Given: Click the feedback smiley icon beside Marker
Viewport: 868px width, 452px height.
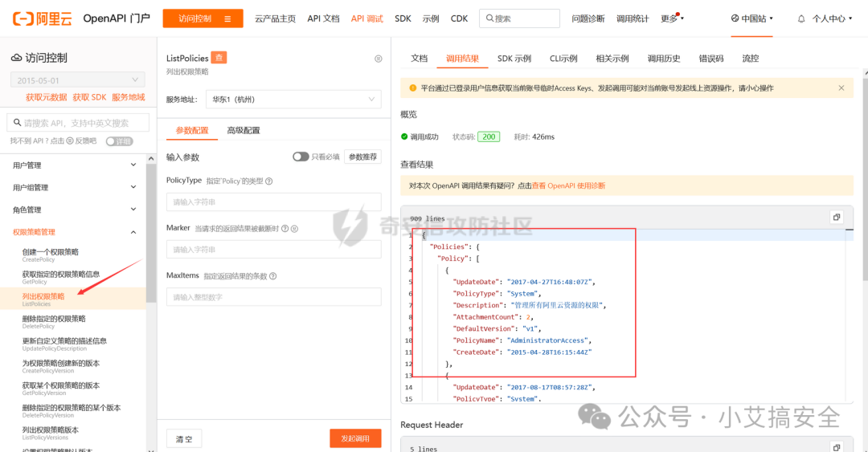Looking at the screenshot, I should (x=294, y=229).
